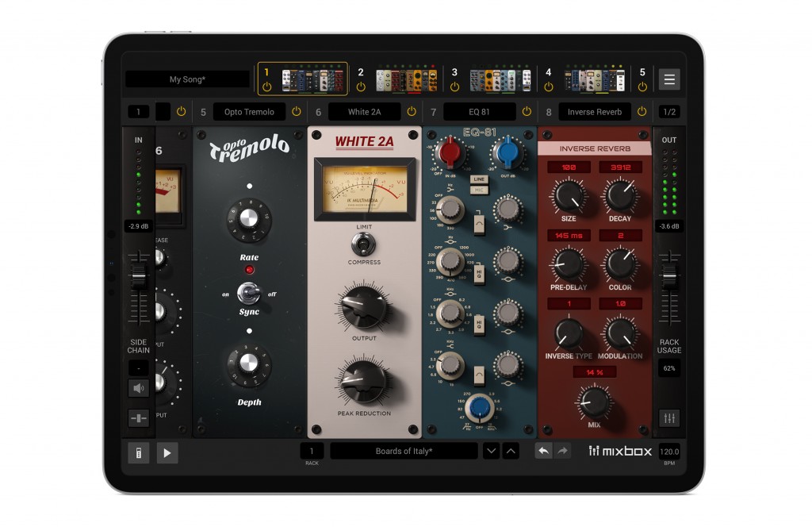The width and height of the screenshot is (812, 527).
Task: Click the red EQ-81 input knob
Action: (x=450, y=153)
